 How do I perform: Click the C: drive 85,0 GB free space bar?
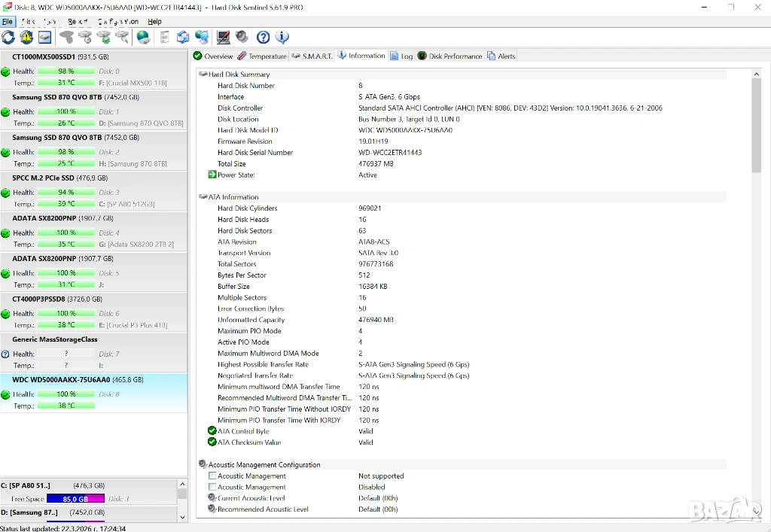point(75,498)
